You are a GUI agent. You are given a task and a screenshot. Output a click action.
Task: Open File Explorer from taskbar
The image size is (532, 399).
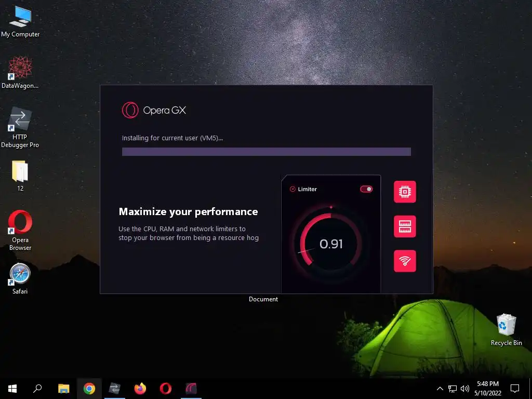click(x=63, y=389)
